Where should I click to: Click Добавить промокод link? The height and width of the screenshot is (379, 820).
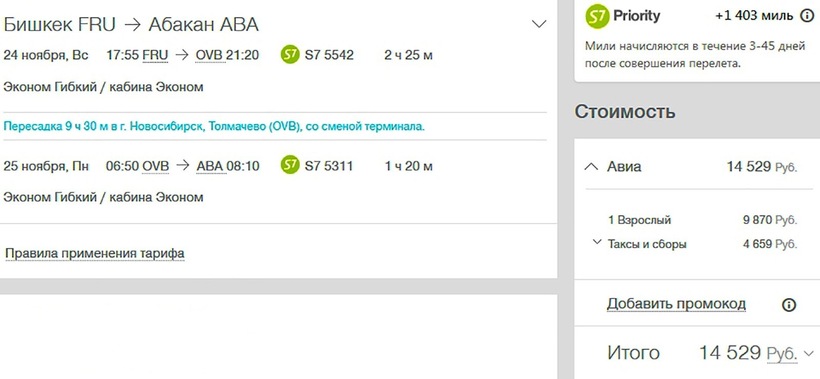(x=676, y=304)
